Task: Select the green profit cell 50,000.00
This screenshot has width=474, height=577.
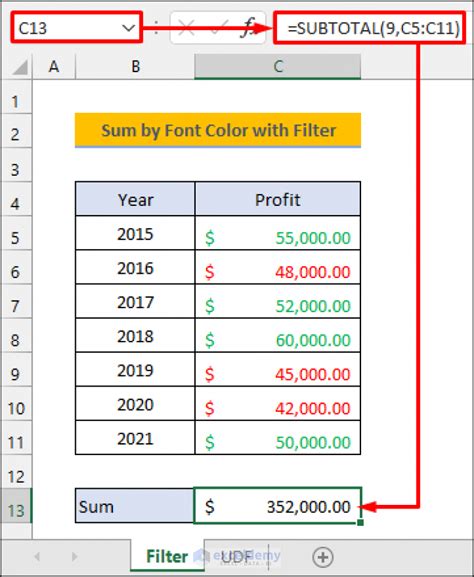Action: pyautogui.click(x=278, y=438)
